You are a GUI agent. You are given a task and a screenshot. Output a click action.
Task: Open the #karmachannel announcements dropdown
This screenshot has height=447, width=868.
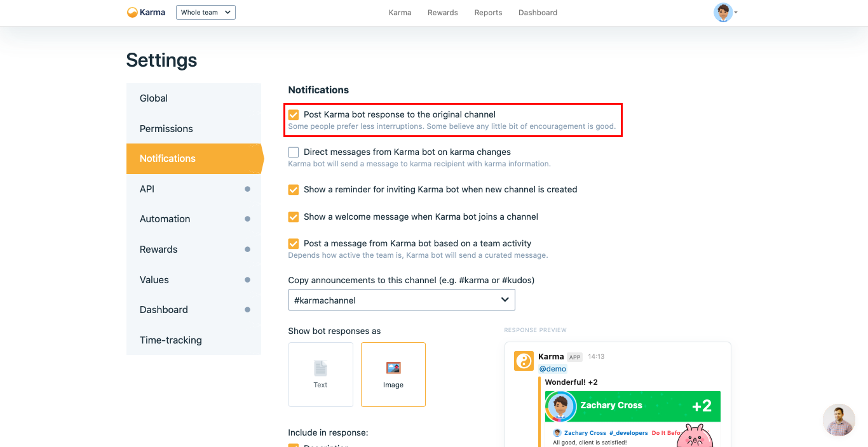coord(402,300)
